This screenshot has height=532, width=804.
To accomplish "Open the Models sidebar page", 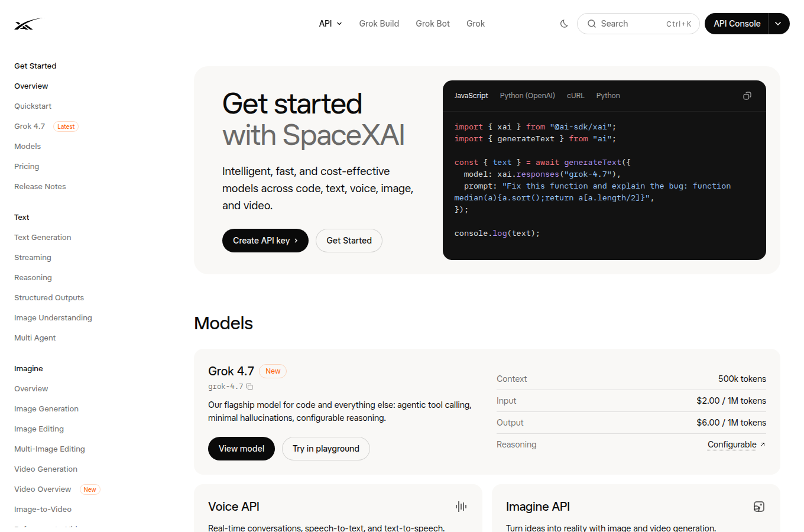I will coord(27,147).
